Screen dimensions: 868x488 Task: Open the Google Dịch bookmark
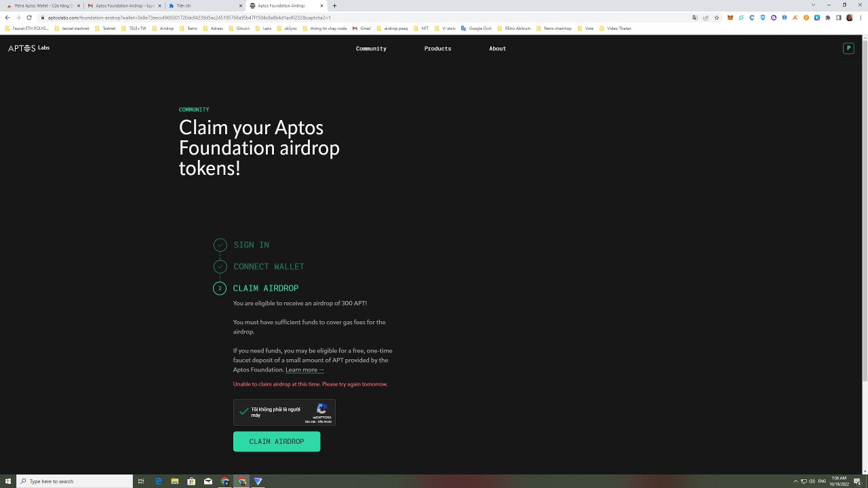click(x=476, y=28)
